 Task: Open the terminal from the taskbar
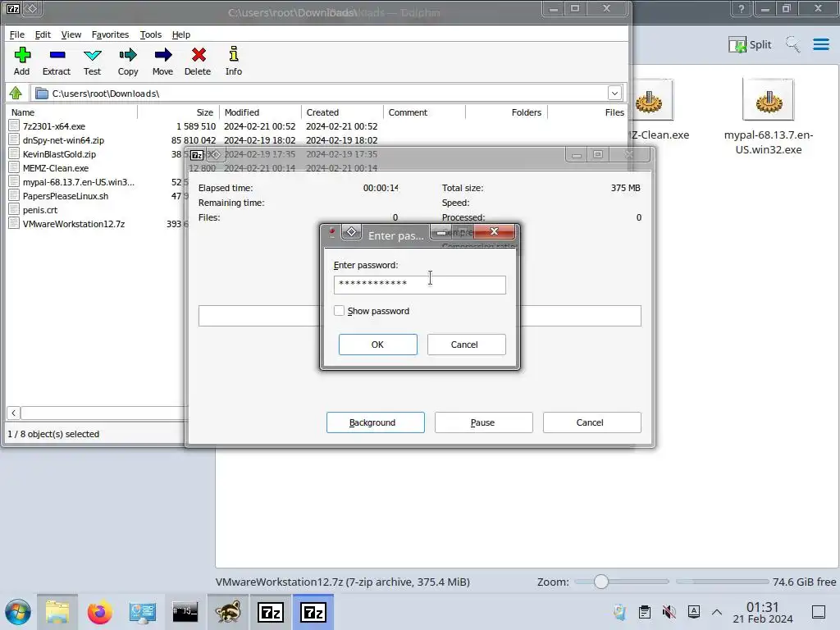[x=185, y=612]
